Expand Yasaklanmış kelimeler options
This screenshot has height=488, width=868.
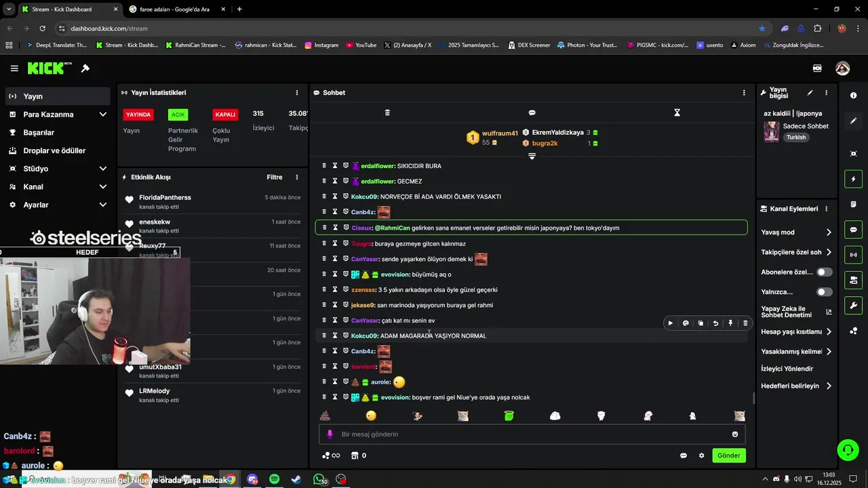(x=829, y=352)
